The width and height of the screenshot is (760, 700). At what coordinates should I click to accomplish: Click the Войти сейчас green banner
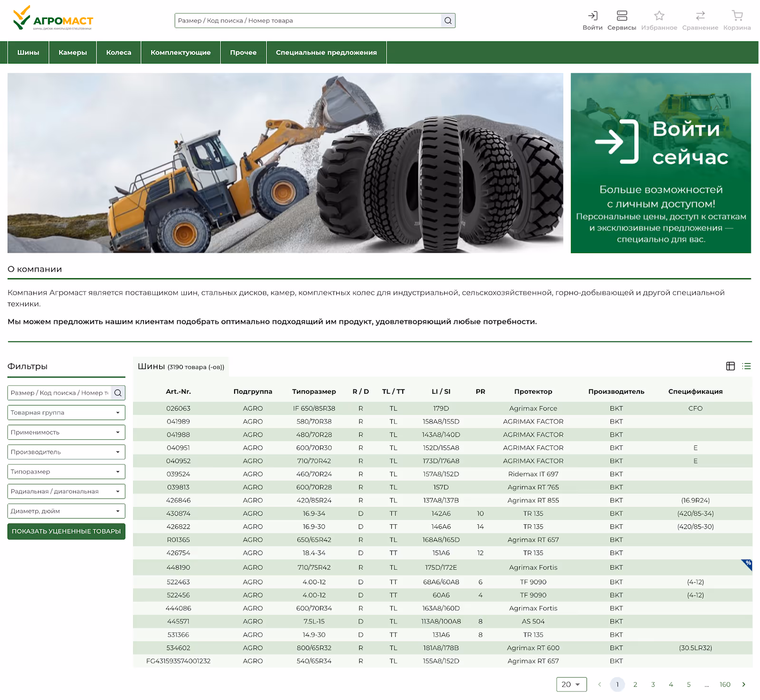[661, 163]
